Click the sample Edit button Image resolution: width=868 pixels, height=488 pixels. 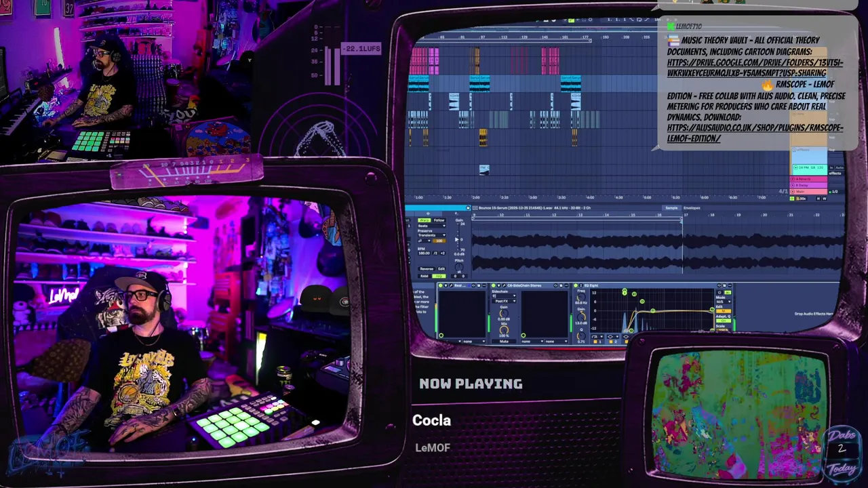coord(441,268)
